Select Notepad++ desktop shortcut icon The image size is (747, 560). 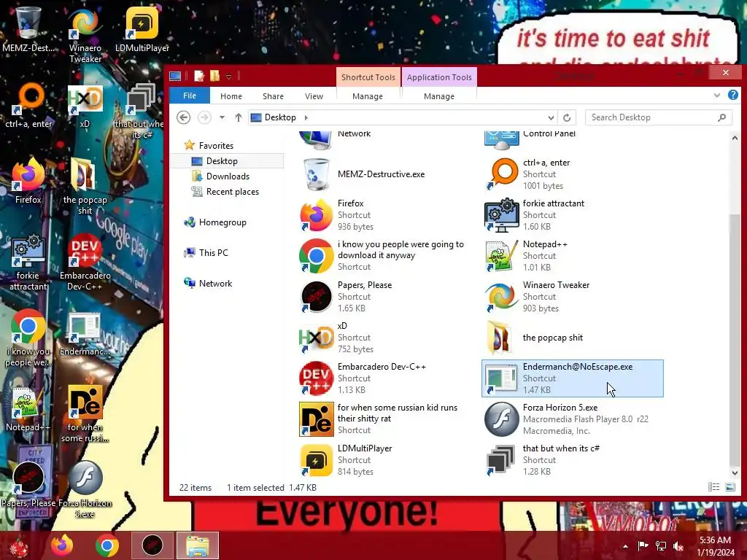(x=28, y=410)
